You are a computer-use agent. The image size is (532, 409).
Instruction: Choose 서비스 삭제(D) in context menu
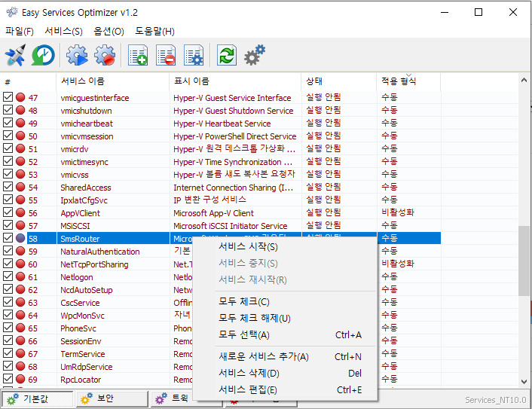[285, 373]
